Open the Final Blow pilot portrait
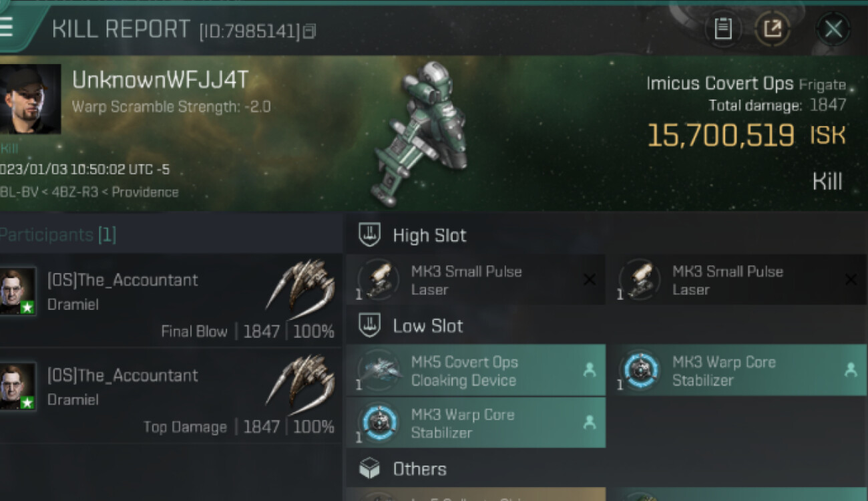This screenshot has height=501, width=868. coord(17,291)
